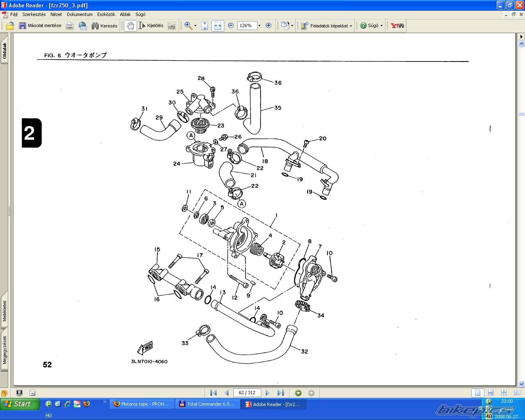525x420 pixels.
Task: Click the Yahoo search toolbar icon
Action: pos(397,25)
